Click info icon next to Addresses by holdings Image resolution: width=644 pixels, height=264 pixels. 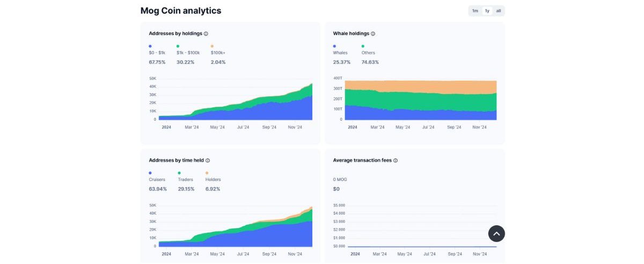click(206, 34)
